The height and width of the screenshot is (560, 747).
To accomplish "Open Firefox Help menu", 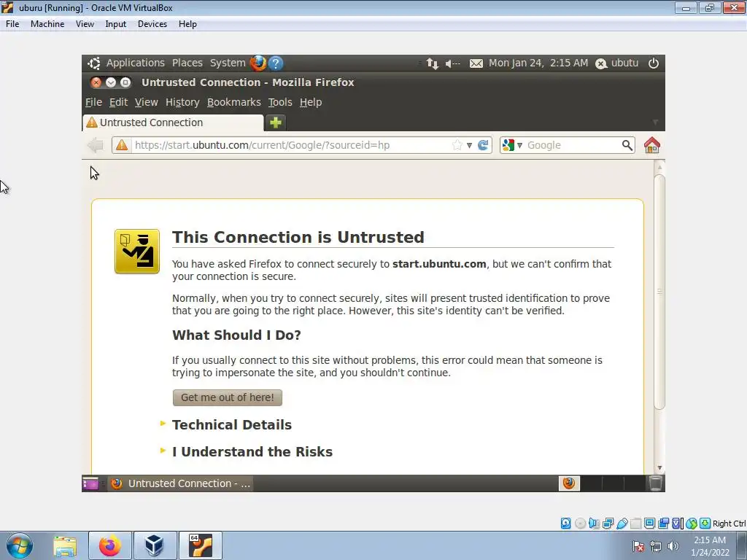I will tap(311, 102).
